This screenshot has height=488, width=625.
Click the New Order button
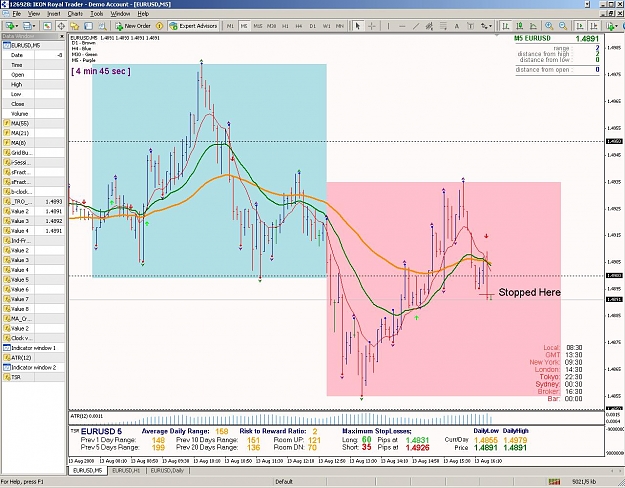click(133, 26)
